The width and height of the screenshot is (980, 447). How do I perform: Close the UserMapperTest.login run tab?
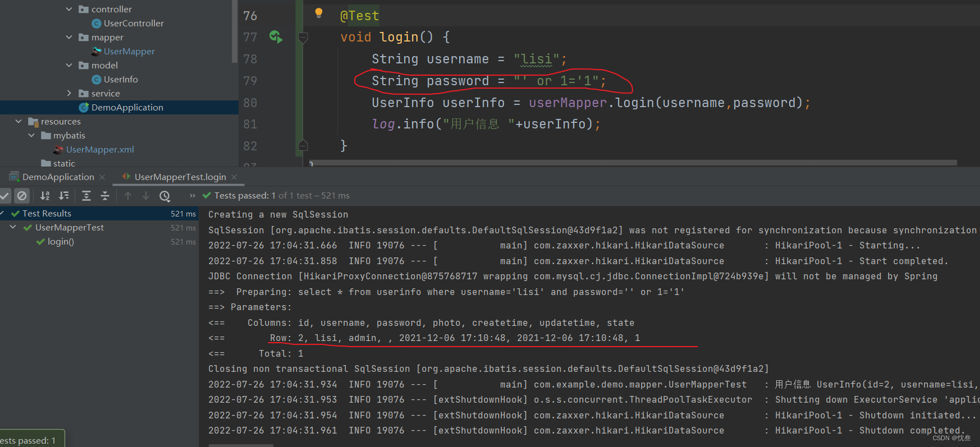[234, 177]
